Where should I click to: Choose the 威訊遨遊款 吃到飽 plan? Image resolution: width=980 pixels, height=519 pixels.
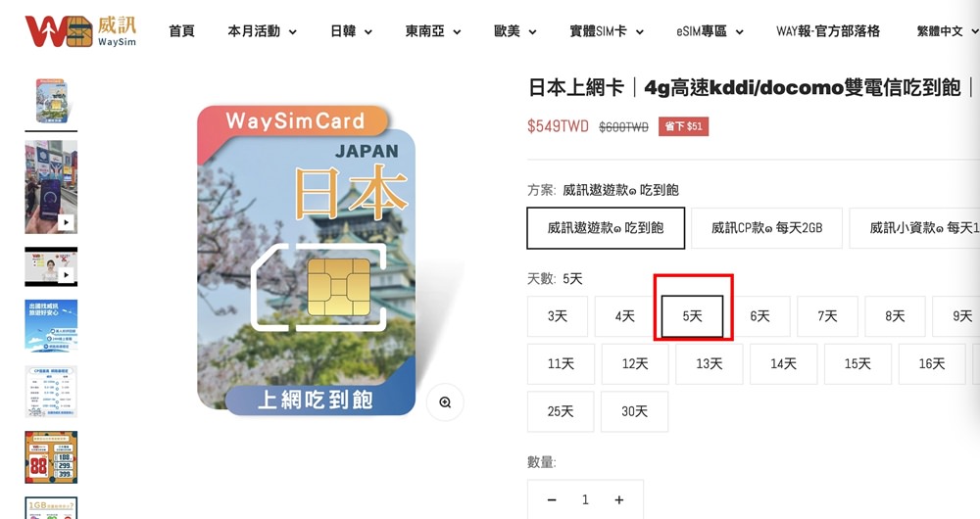[606, 228]
